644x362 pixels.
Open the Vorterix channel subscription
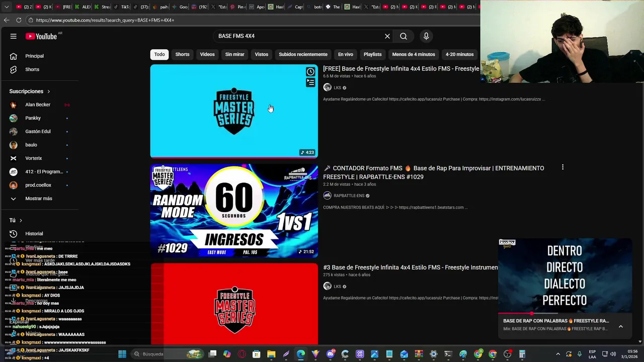(x=40, y=158)
